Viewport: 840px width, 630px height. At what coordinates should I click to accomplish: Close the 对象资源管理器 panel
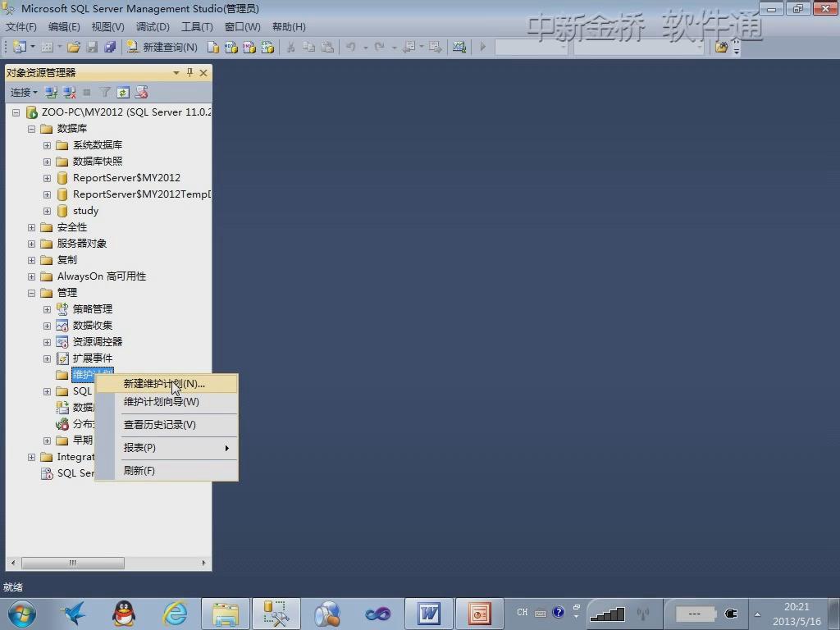pos(203,73)
